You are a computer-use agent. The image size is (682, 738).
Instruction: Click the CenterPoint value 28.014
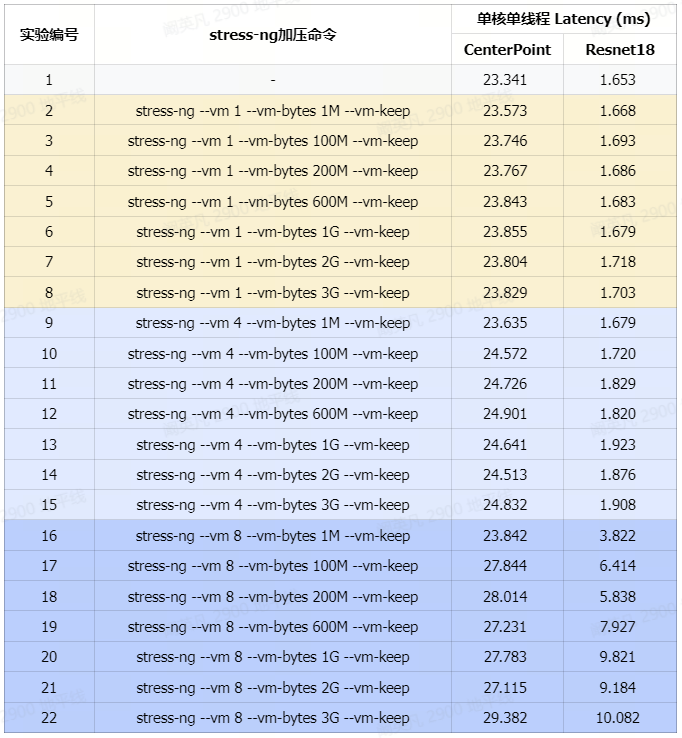(505, 596)
